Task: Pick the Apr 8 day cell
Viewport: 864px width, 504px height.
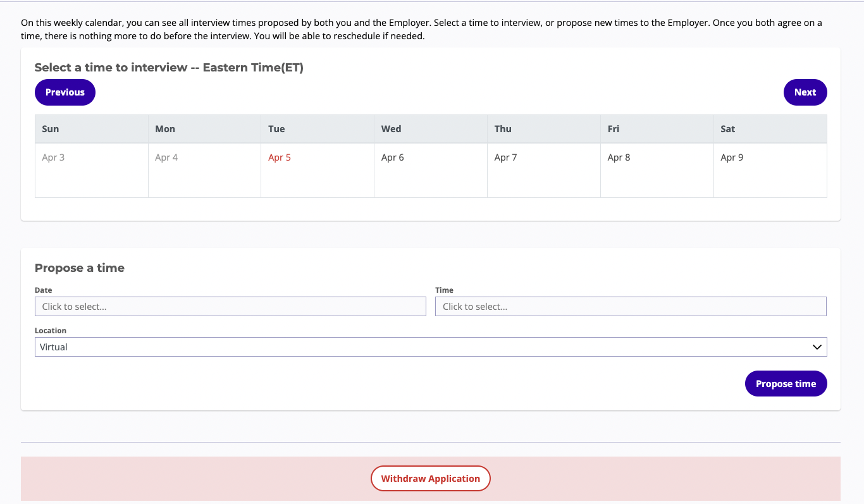Action: coord(657,170)
